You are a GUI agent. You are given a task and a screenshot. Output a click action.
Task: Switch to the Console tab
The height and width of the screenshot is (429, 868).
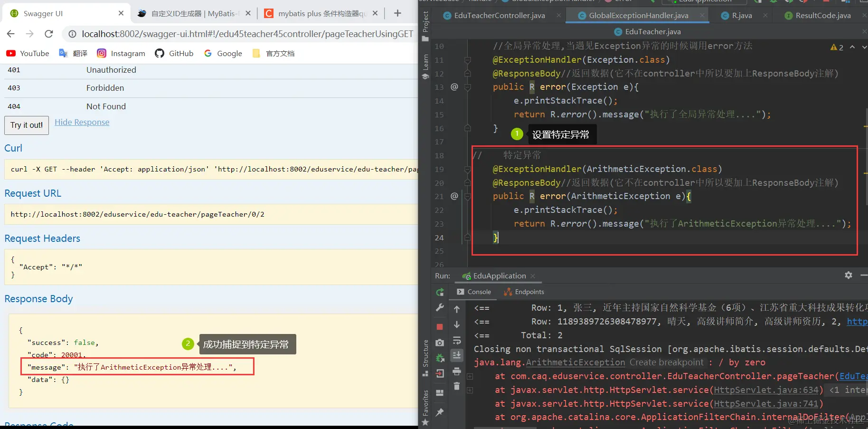pyautogui.click(x=474, y=292)
